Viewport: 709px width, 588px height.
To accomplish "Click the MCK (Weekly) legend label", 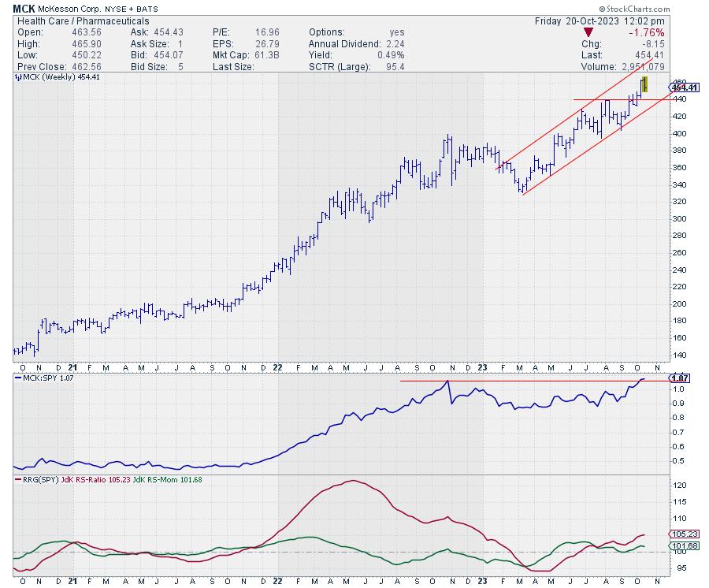I will click(50, 76).
